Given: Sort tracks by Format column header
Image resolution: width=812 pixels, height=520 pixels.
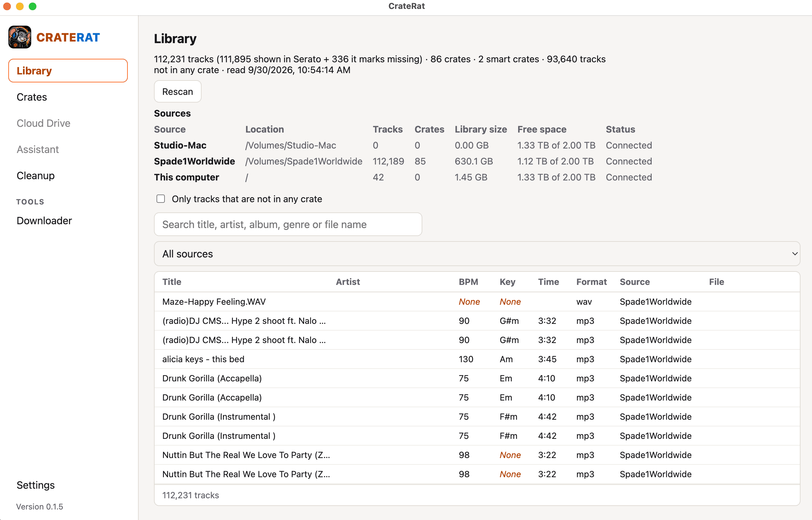Looking at the screenshot, I should pyautogui.click(x=592, y=282).
